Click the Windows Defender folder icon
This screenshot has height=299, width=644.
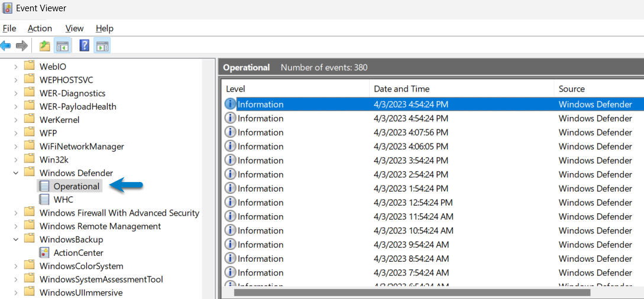[29, 173]
